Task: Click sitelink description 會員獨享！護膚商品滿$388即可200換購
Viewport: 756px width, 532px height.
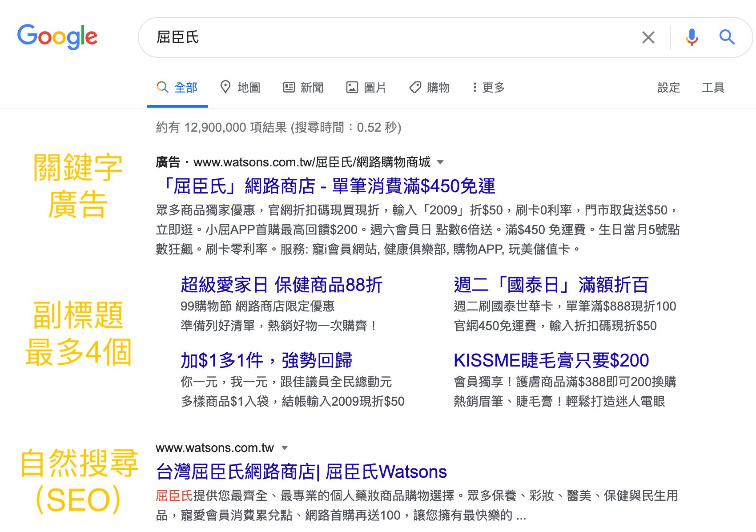Action: [565, 382]
